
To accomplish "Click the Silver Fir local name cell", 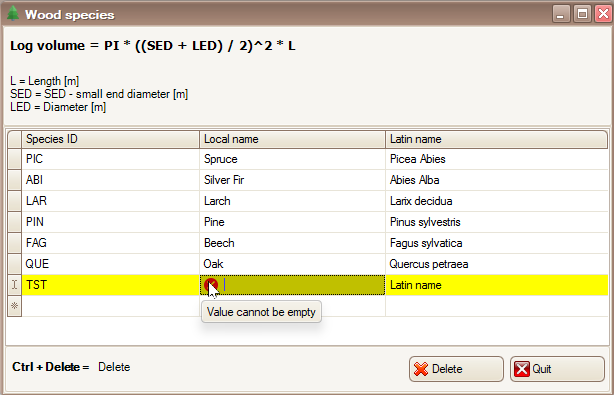I will pos(293,180).
